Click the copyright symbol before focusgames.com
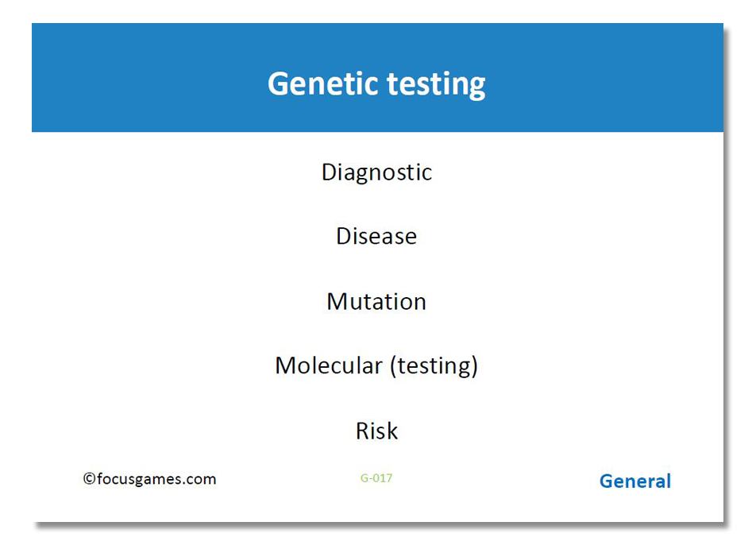This screenshot has width=756, height=545. pyautogui.click(x=89, y=479)
